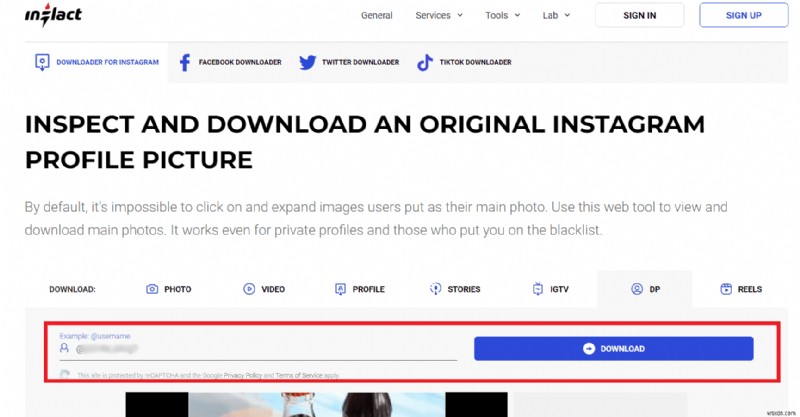The width and height of the screenshot is (800, 417).
Task: Select the DP download option
Action: tap(645, 289)
